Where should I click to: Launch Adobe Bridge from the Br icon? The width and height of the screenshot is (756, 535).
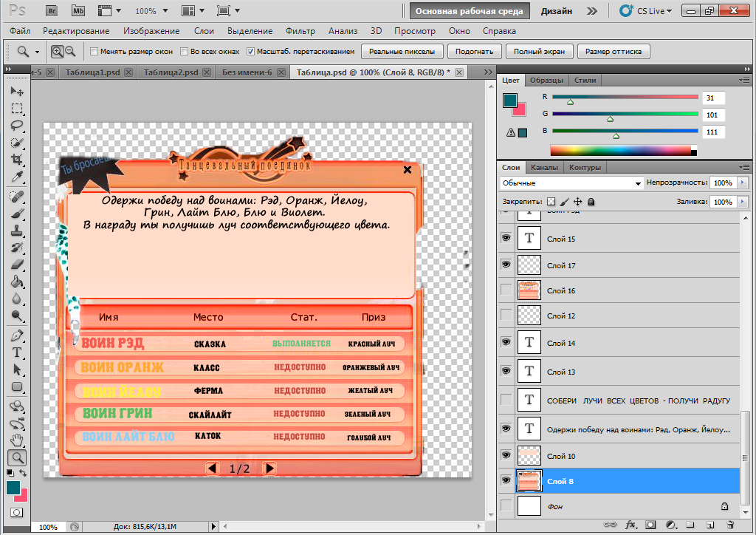coord(51,10)
